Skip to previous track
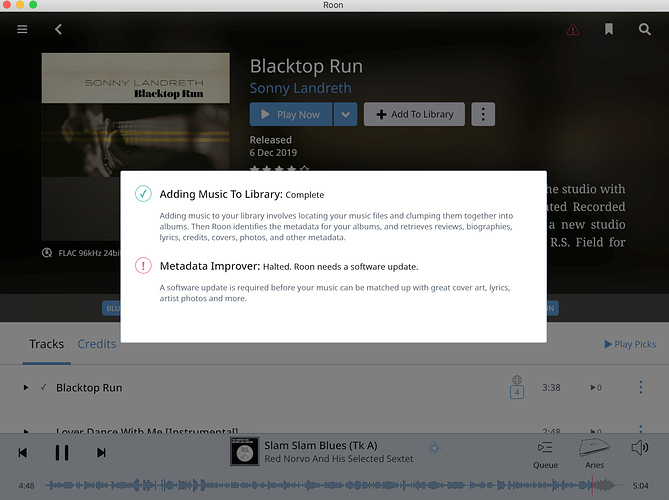 coord(23,453)
